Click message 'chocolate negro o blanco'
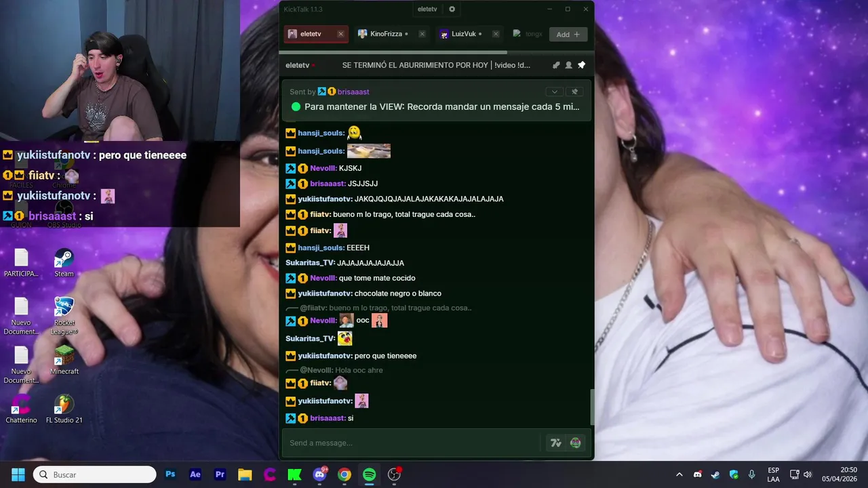This screenshot has width=868, height=488. 397,293
